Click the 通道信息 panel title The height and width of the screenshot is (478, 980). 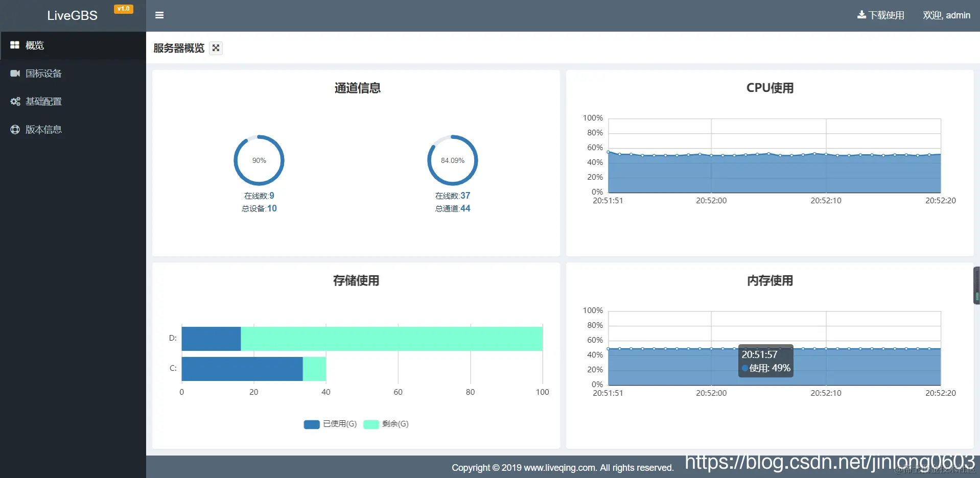[357, 88]
